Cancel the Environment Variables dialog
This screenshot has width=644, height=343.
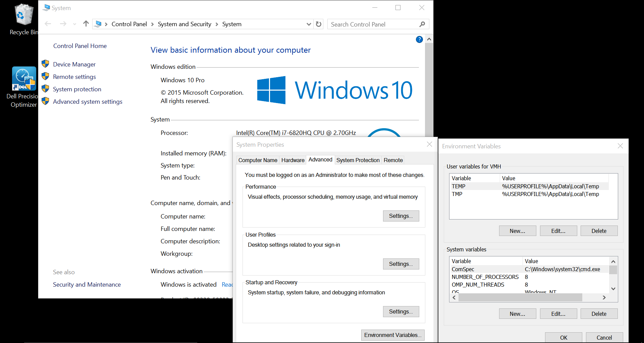pyautogui.click(x=604, y=337)
